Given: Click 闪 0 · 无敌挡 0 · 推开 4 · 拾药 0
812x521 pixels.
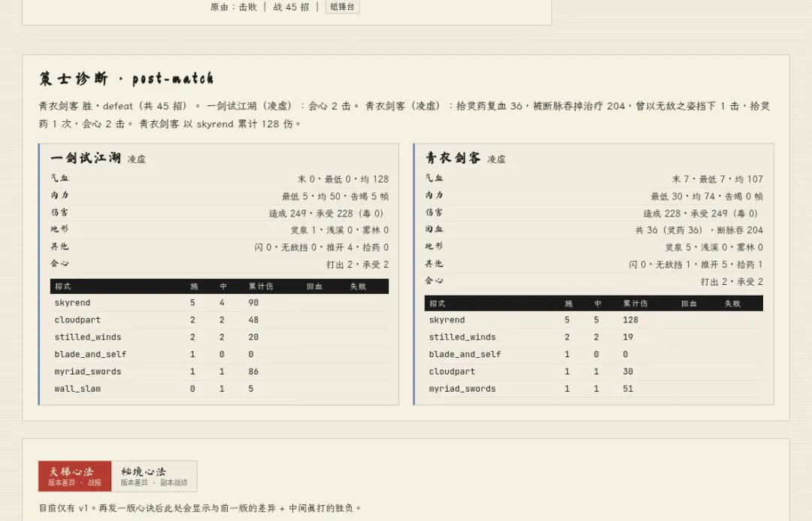Looking at the screenshot, I should click(x=322, y=247).
